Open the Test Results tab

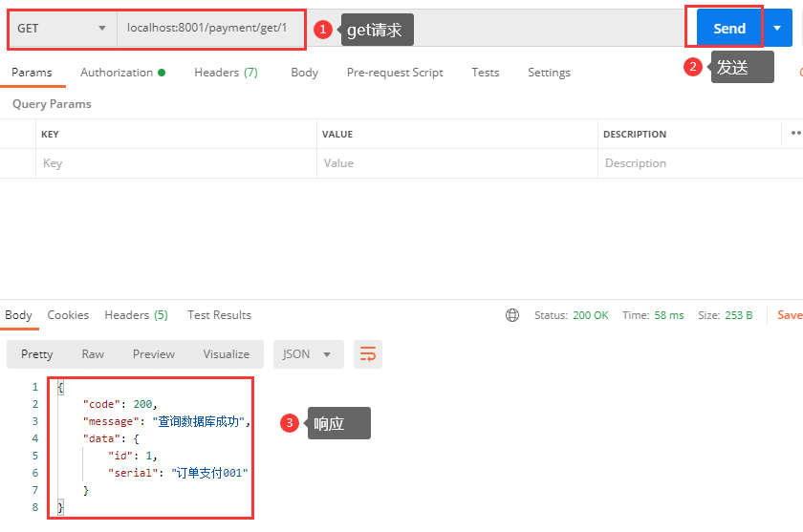pos(219,315)
